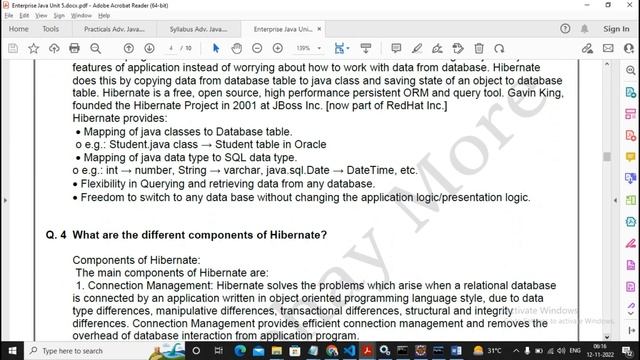Switch to the Home tab
The height and width of the screenshot is (360, 640).
(19, 29)
